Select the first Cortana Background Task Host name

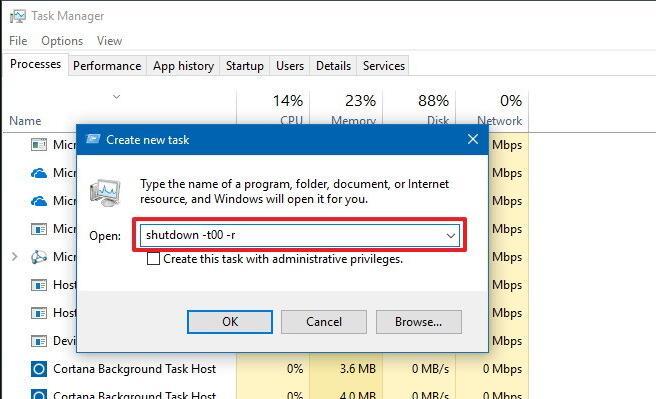[134, 369]
